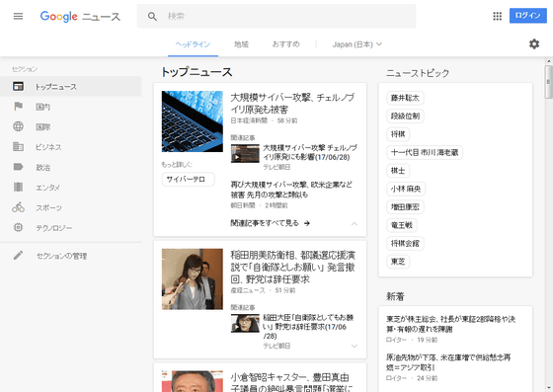The width and height of the screenshot is (553, 392).
Task: Select the 十一代目 市川海老蔵 topic chip
Action: (425, 152)
